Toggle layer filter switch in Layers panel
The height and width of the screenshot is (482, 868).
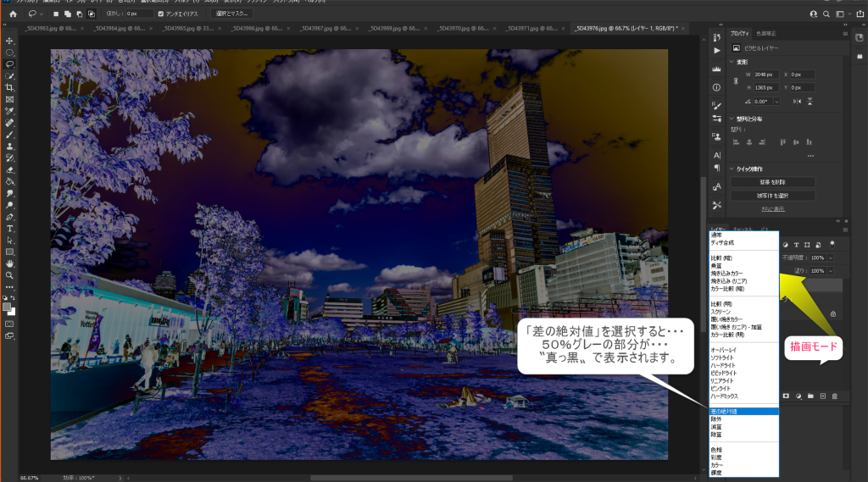(832, 244)
